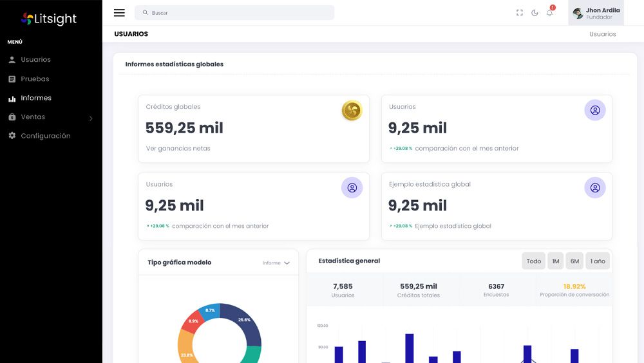Open Usuarios in sidebar menu
Viewport: 644px width, 363px height.
(x=35, y=60)
